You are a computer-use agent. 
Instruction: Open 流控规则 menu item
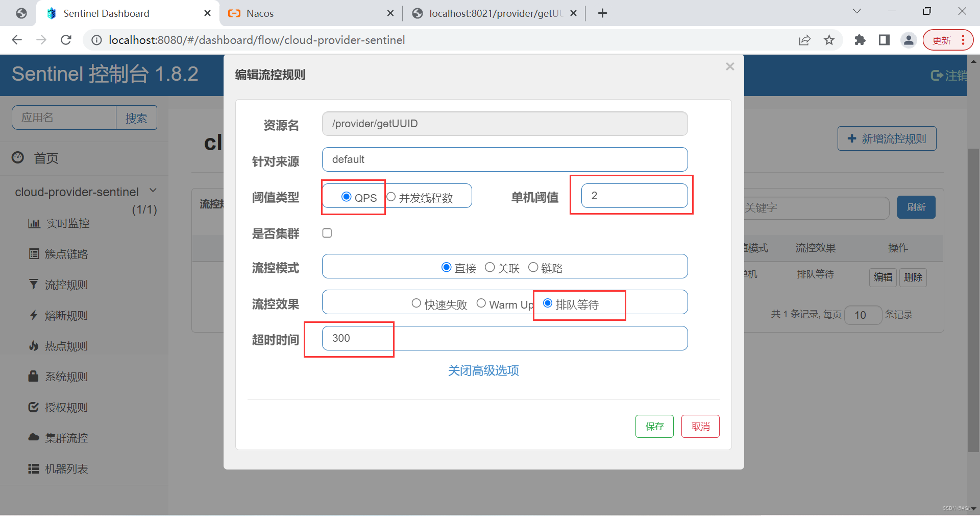point(58,285)
